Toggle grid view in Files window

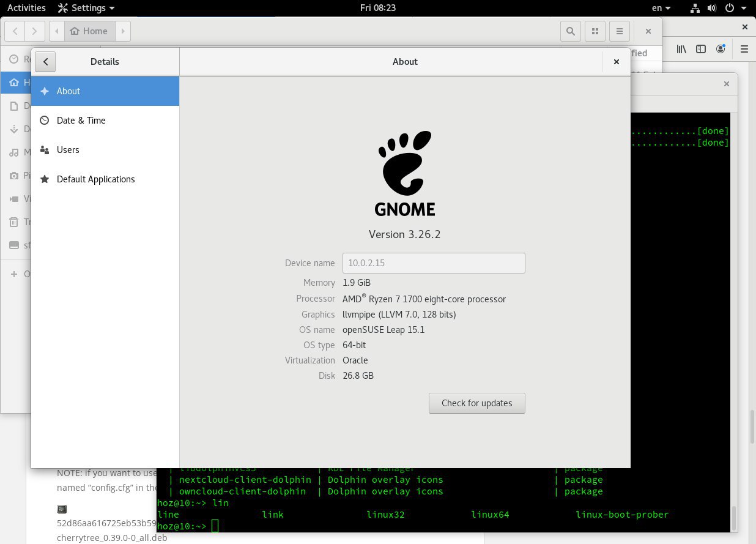595,31
